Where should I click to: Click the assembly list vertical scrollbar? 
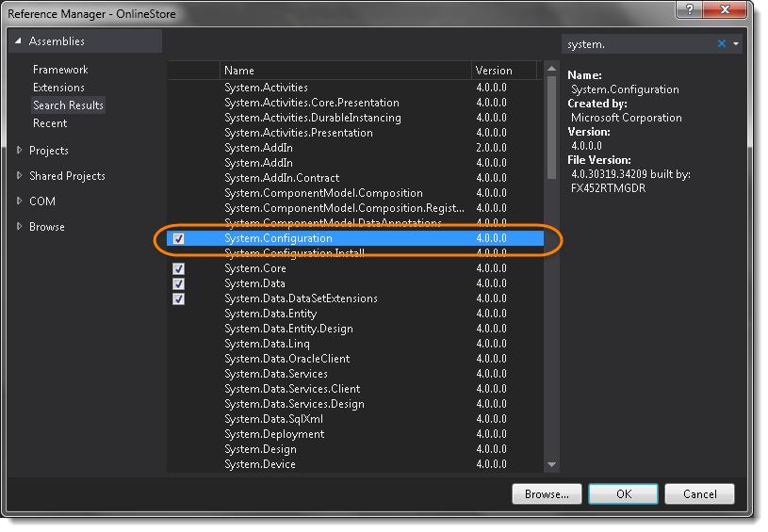click(x=551, y=188)
